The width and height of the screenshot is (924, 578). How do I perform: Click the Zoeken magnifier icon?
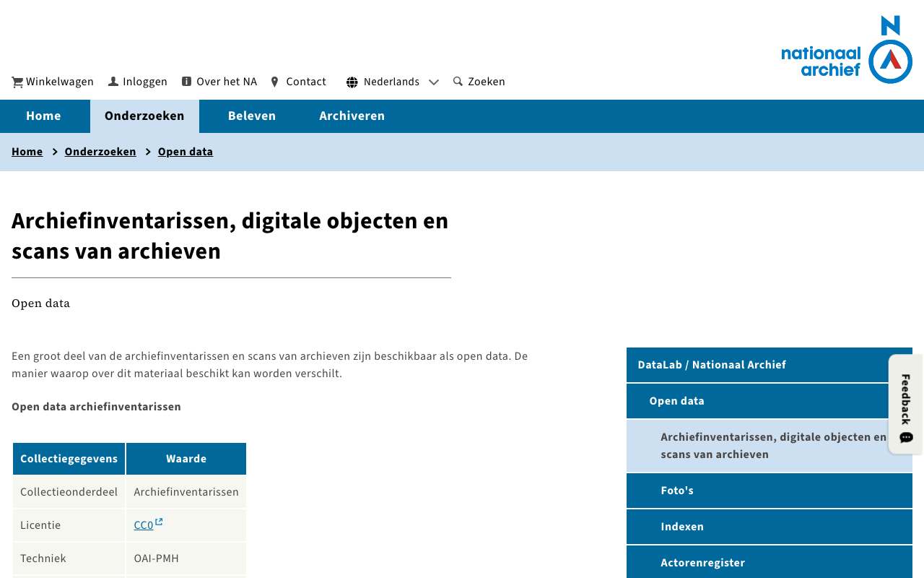458,82
